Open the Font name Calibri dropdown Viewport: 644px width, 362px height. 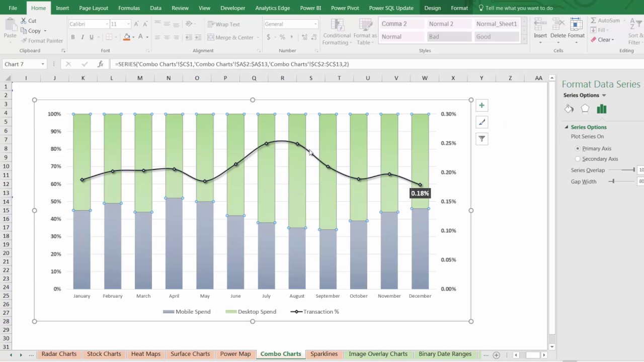click(x=107, y=24)
